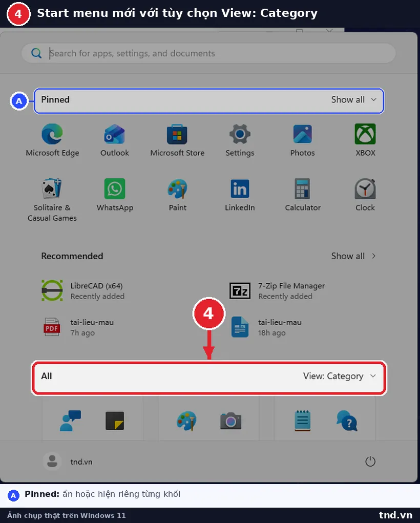Expand Recommended with the right chevron
The width and height of the screenshot is (420, 523).
point(373,256)
